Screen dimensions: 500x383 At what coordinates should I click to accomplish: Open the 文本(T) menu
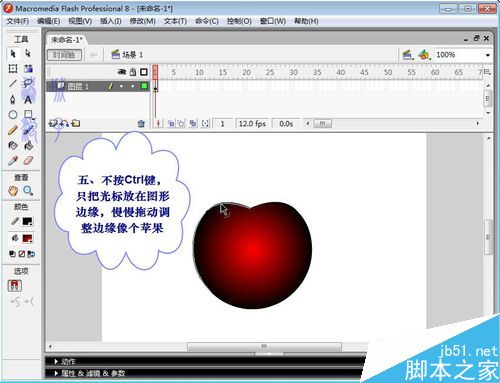click(x=175, y=21)
